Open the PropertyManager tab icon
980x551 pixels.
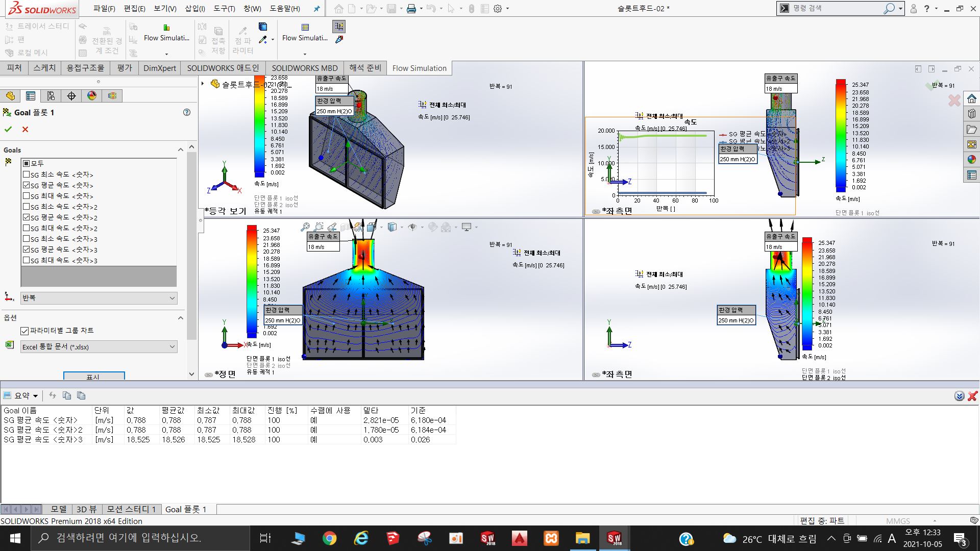click(31, 96)
